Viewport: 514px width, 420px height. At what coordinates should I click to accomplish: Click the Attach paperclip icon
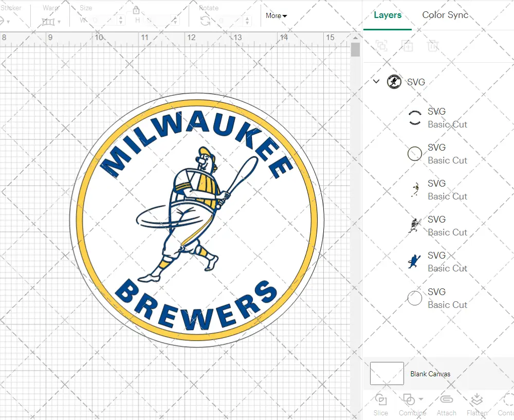[447, 399]
